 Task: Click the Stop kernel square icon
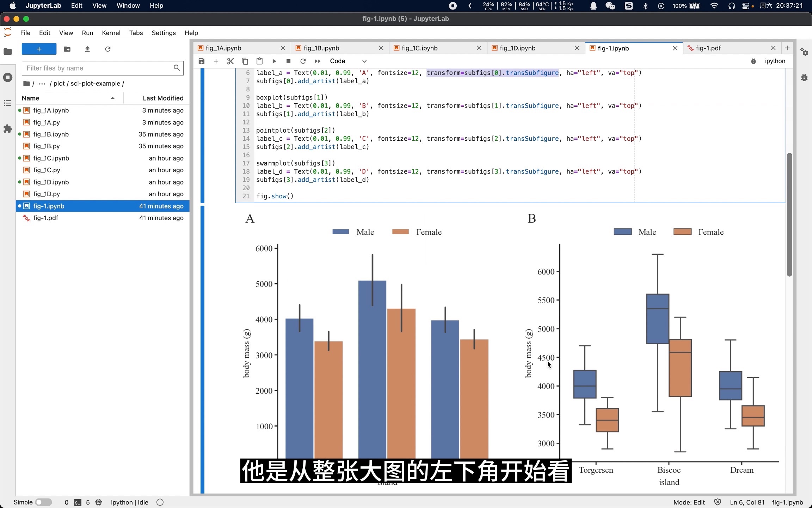[288, 61]
